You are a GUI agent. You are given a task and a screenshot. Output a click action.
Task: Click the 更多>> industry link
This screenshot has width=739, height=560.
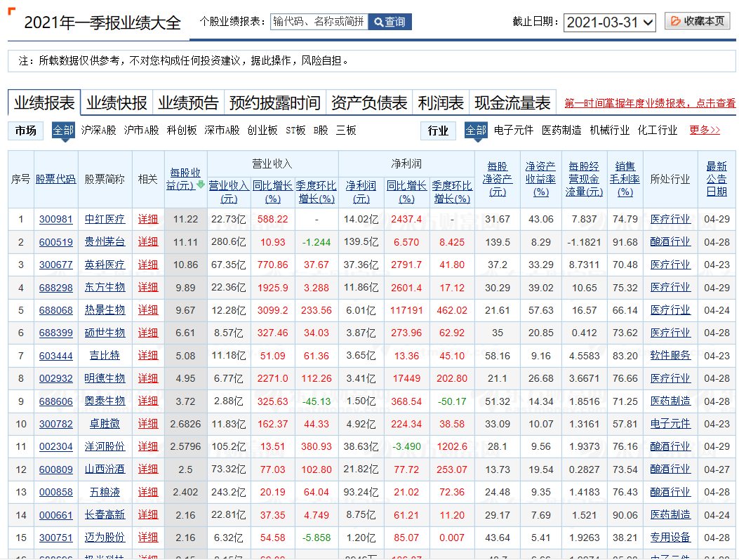click(x=704, y=130)
